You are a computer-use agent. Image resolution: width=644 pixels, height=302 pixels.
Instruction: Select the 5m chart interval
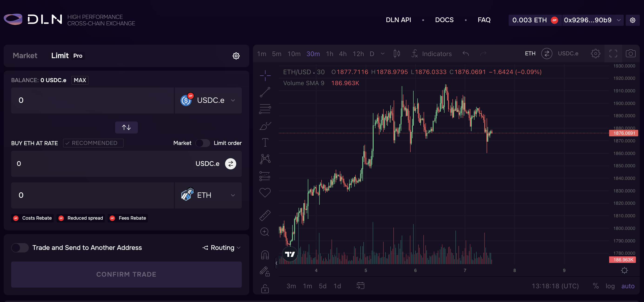tap(276, 54)
